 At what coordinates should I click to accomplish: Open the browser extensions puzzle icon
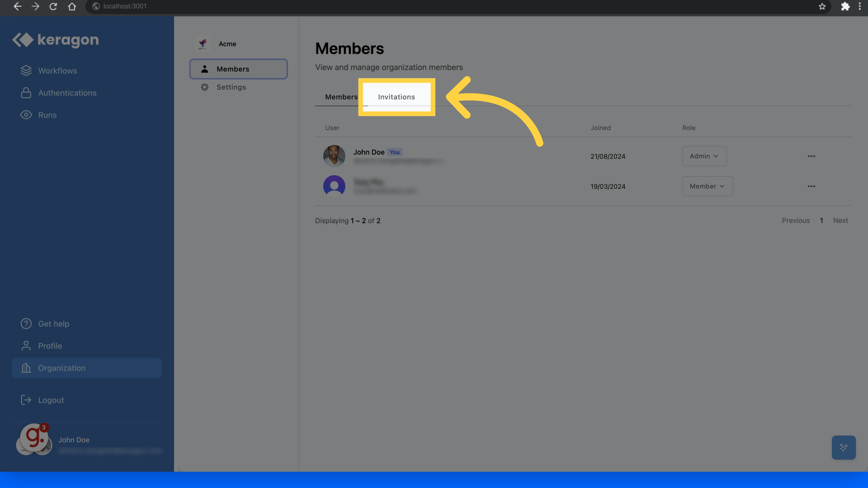pyautogui.click(x=845, y=6)
